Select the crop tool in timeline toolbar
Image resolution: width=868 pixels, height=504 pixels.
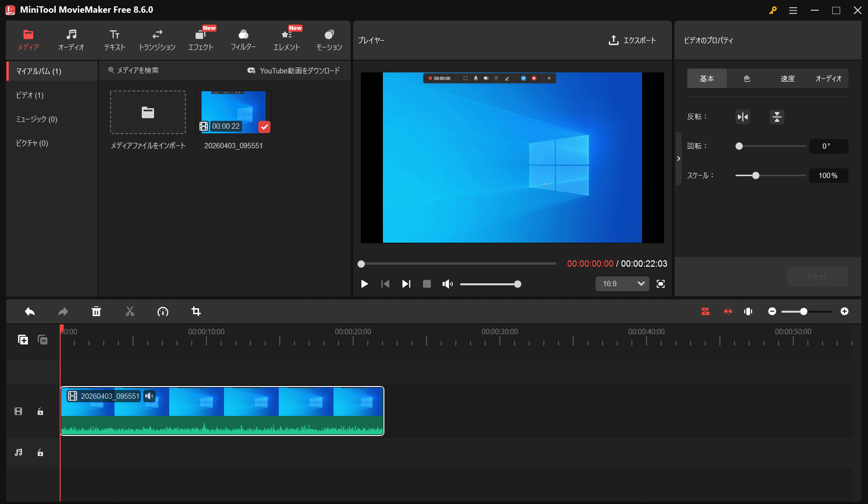coord(196,311)
